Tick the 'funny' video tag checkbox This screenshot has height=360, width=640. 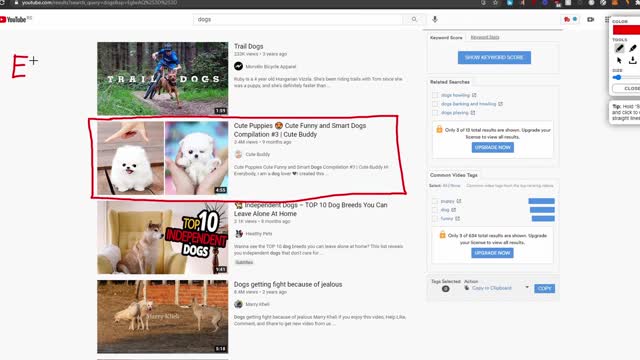pyautogui.click(x=435, y=219)
